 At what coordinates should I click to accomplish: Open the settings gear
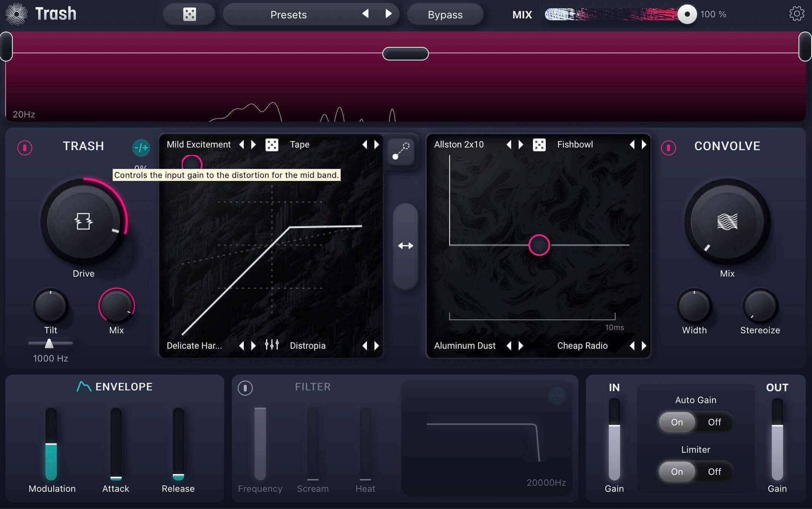797,14
